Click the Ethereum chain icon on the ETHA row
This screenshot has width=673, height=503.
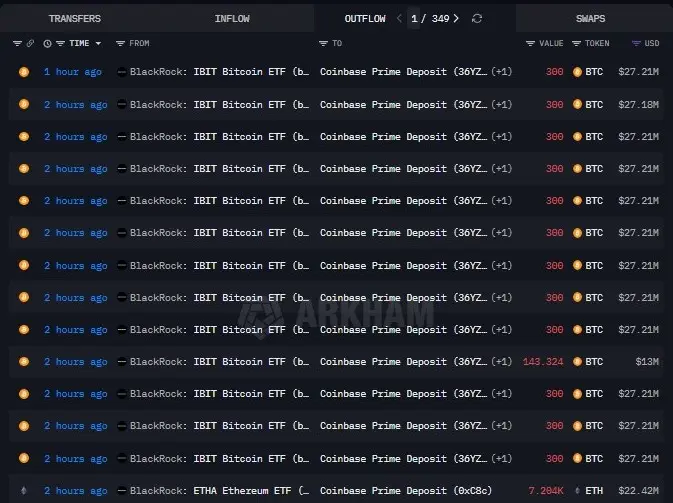[24, 490]
